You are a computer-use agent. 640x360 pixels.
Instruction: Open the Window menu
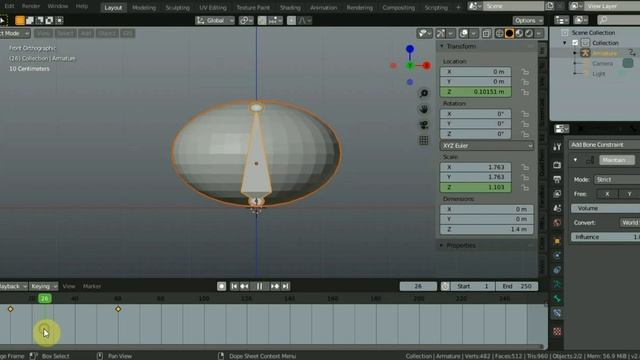pyautogui.click(x=58, y=6)
